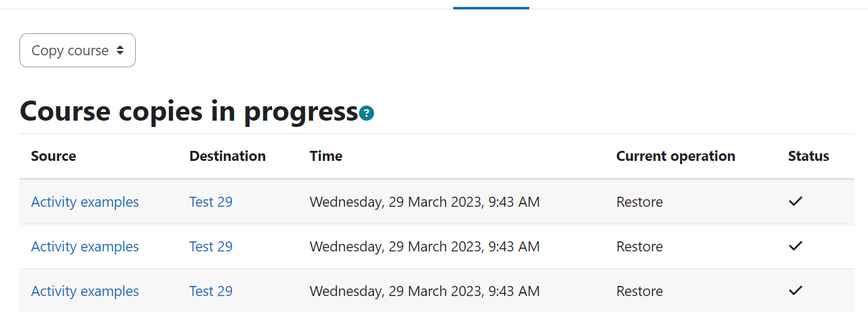Click the up-down arrows on Copy course selector
The image size is (868, 335).
click(120, 50)
